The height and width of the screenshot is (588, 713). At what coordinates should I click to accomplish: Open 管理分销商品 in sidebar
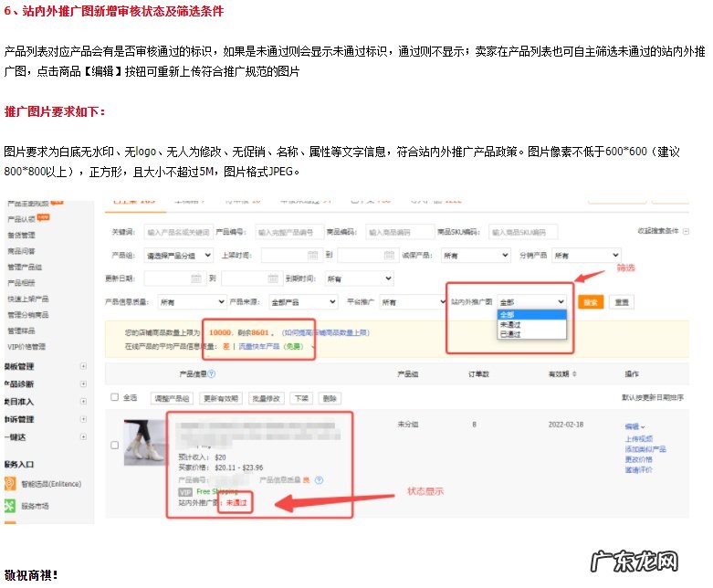27,314
